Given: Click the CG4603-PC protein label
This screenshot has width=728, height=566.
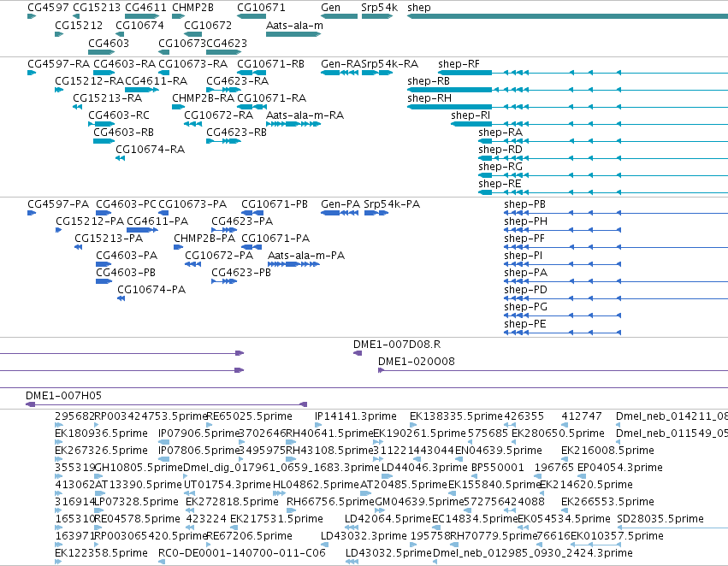Looking at the screenshot, I should [x=126, y=204].
